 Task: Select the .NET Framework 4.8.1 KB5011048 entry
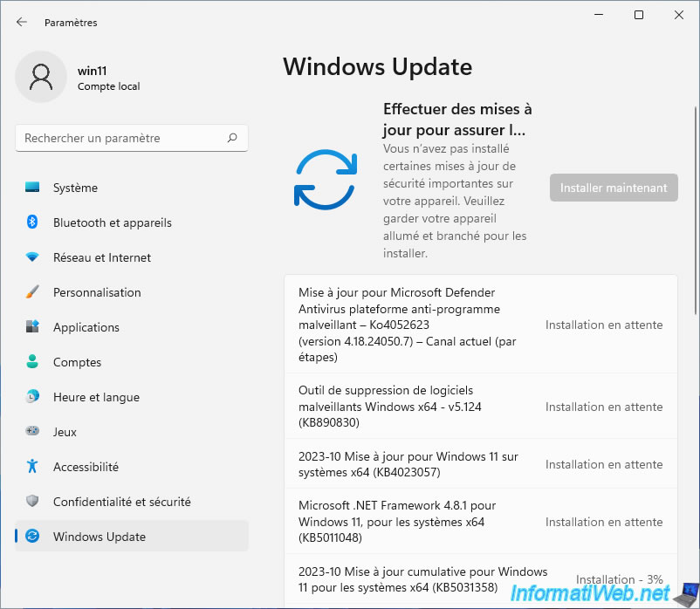[x=481, y=521]
